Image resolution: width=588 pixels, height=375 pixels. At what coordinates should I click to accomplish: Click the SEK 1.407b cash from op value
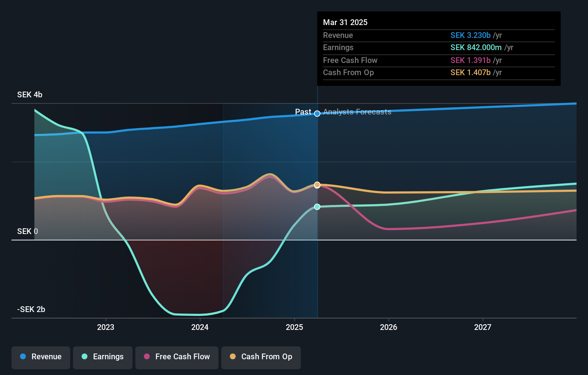(471, 73)
